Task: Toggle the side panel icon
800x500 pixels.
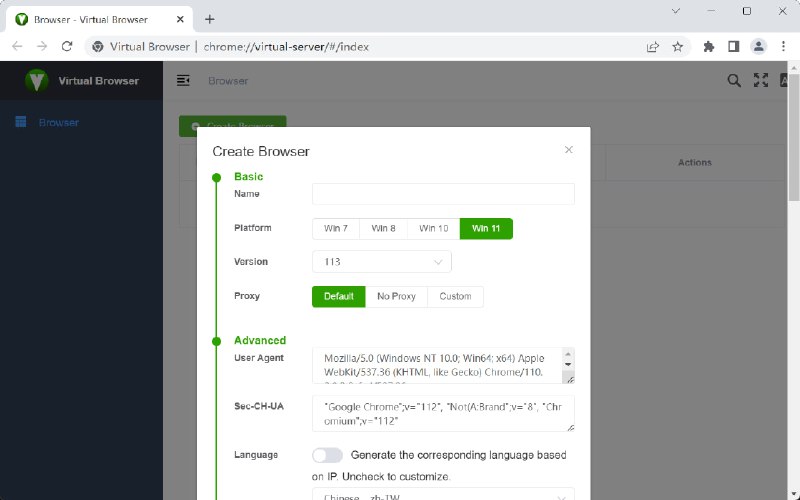Action: point(734,47)
